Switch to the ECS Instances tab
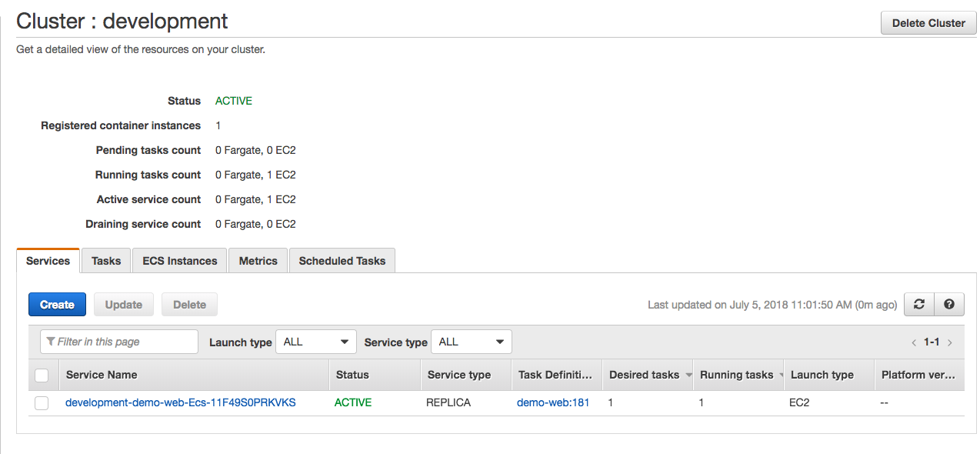980x454 pixels. [180, 261]
